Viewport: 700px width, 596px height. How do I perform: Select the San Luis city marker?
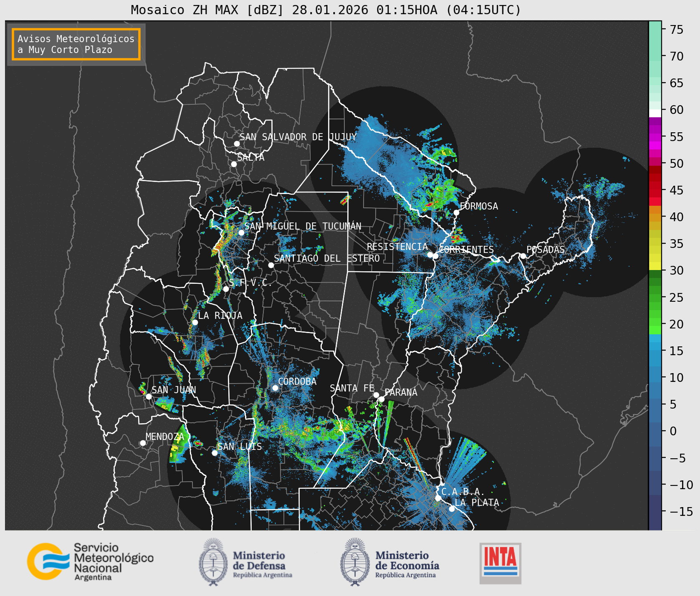point(215,453)
